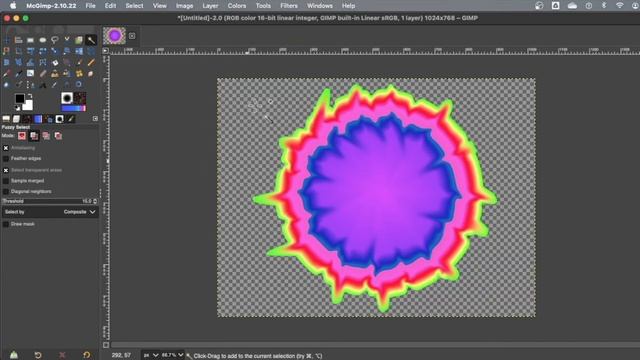
Task: Set mode to Subtract from selection
Action: [46, 136]
